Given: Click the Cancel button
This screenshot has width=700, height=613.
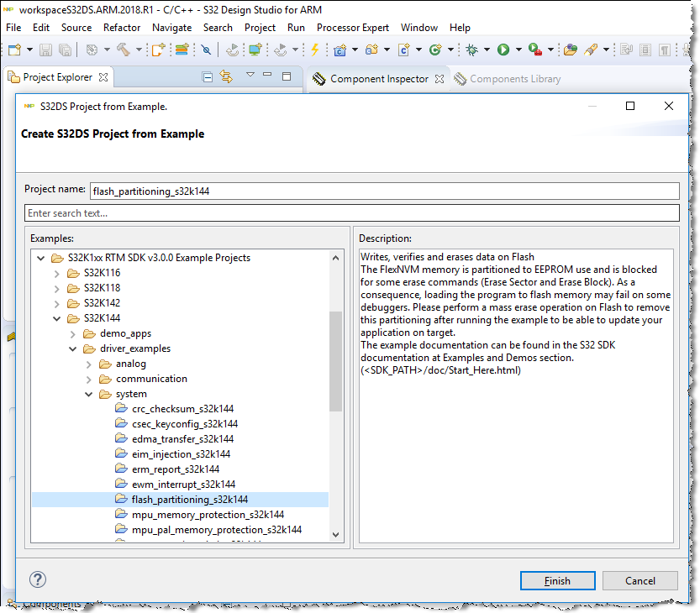Looking at the screenshot, I should [x=639, y=581].
